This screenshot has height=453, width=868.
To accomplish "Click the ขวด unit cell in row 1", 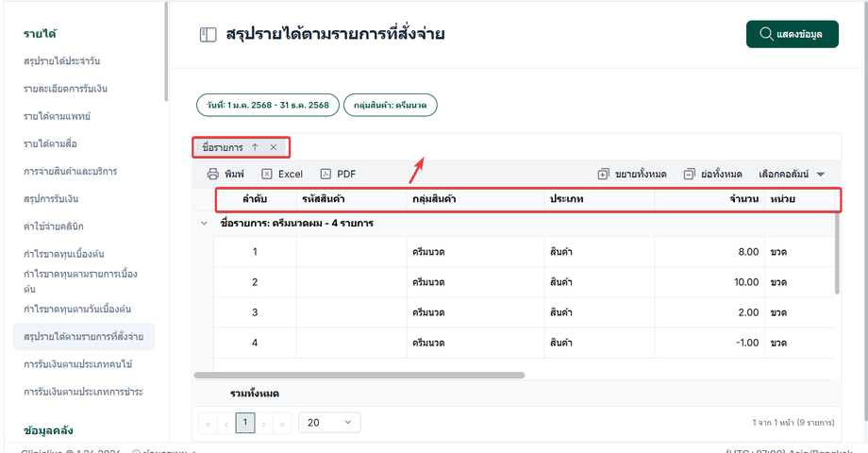I will (799, 252).
